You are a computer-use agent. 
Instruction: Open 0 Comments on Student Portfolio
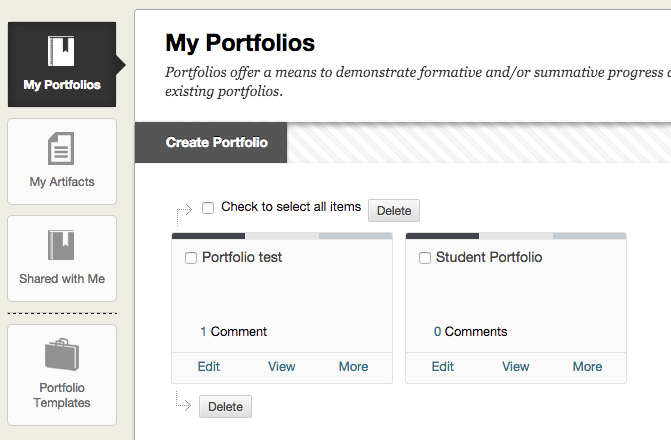pyautogui.click(x=471, y=331)
